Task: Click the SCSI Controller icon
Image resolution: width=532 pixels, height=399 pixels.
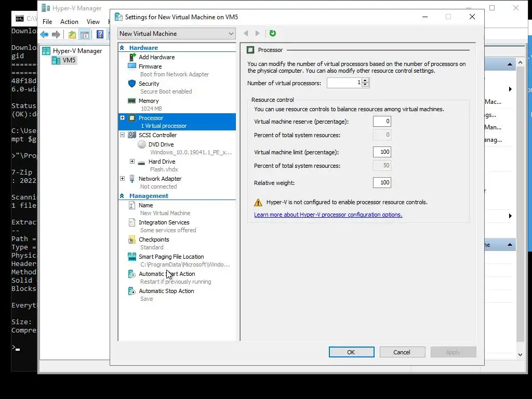Action: (x=132, y=135)
